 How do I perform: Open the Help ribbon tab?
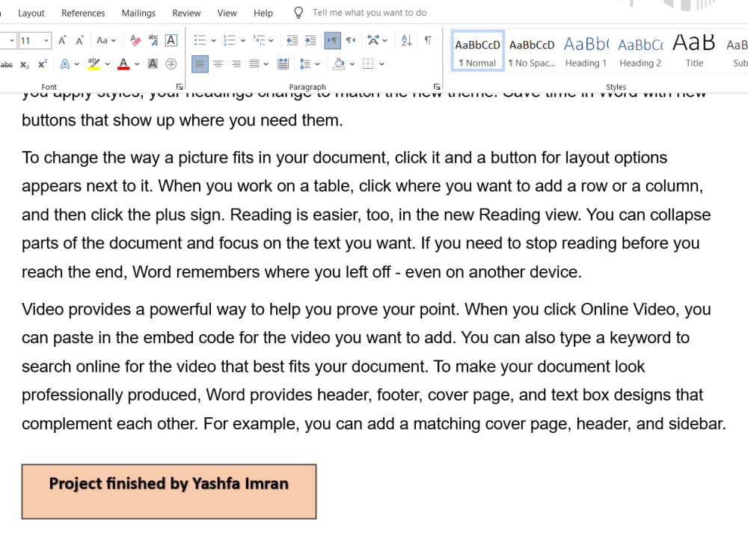263,13
